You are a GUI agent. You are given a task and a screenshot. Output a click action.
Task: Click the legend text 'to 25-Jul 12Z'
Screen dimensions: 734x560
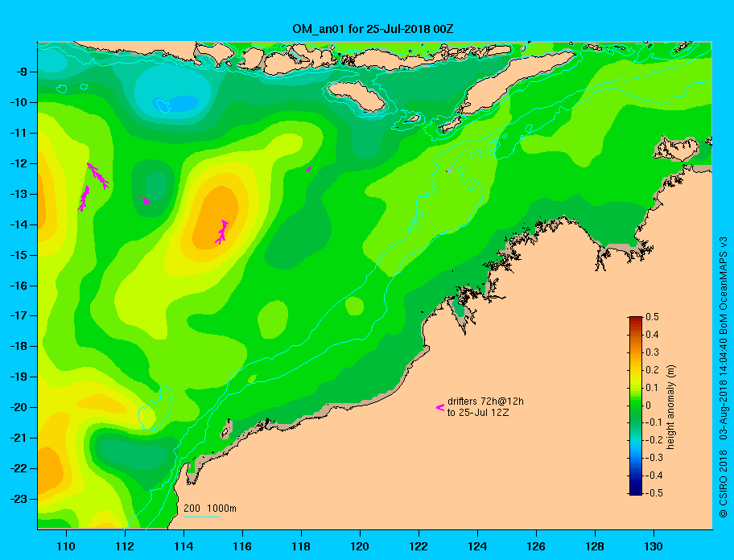478,413
